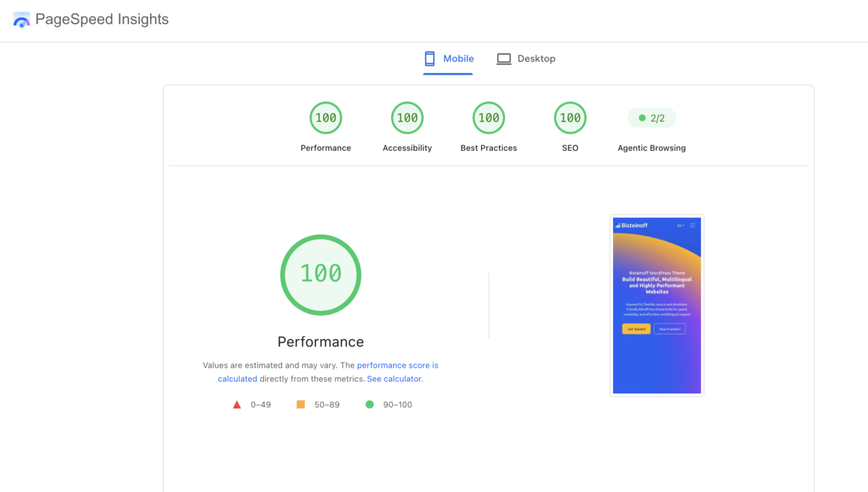The image size is (868, 492).
Task: Click the Get Started button in the screenshot preview
Action: 636,329
